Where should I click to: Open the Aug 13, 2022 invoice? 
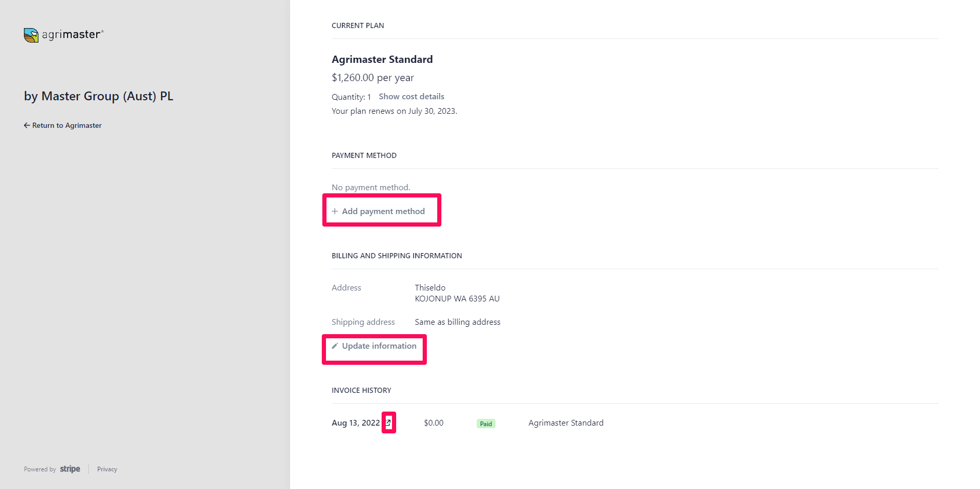click(356, 423)
